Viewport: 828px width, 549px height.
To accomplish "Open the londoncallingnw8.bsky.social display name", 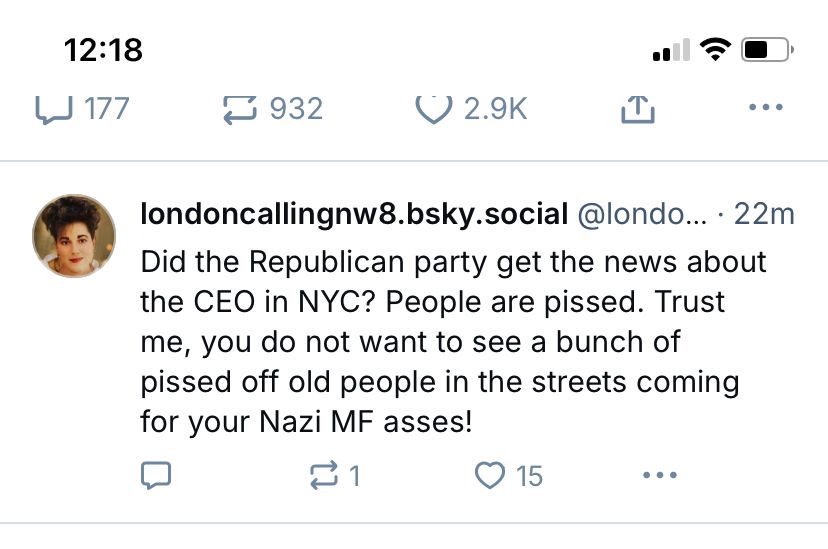I will (354, 213).
